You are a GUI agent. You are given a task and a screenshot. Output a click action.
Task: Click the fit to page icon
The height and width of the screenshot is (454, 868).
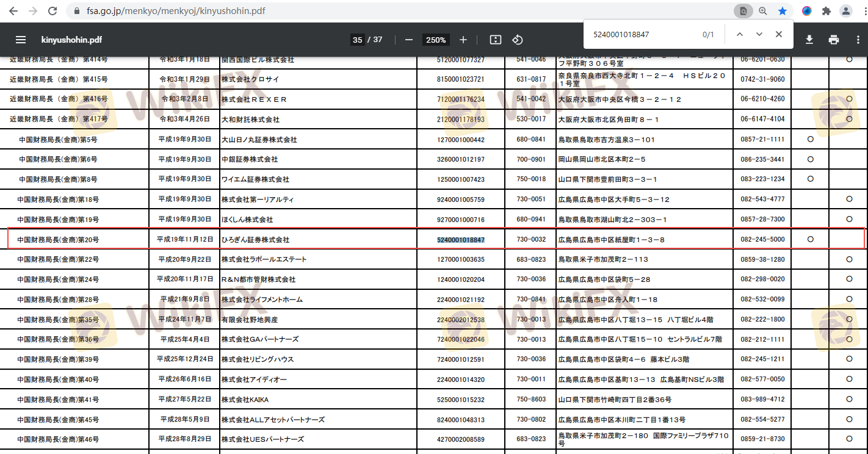496,40
